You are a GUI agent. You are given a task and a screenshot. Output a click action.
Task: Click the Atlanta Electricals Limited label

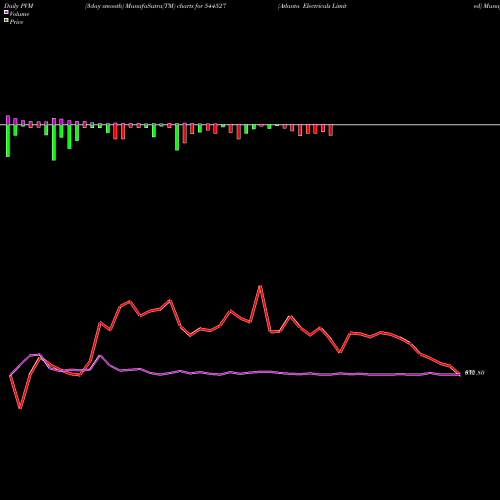pyautogui.click(x=312, y=6)
